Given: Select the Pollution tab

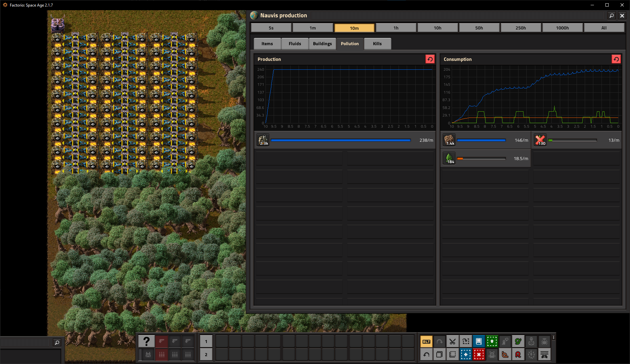Looking at the screenshot, I should click(x=350, y=44).
